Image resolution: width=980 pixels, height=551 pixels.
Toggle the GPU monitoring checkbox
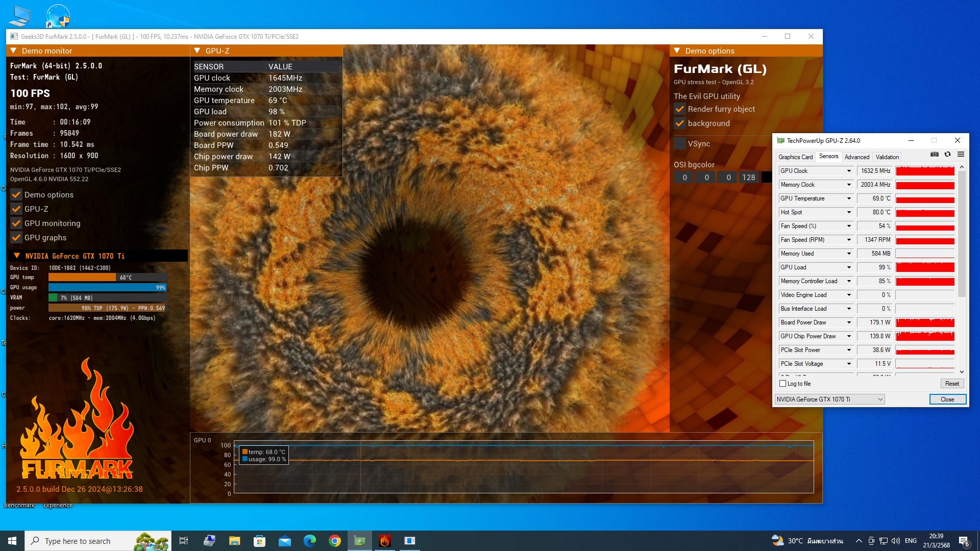point(16,223)
